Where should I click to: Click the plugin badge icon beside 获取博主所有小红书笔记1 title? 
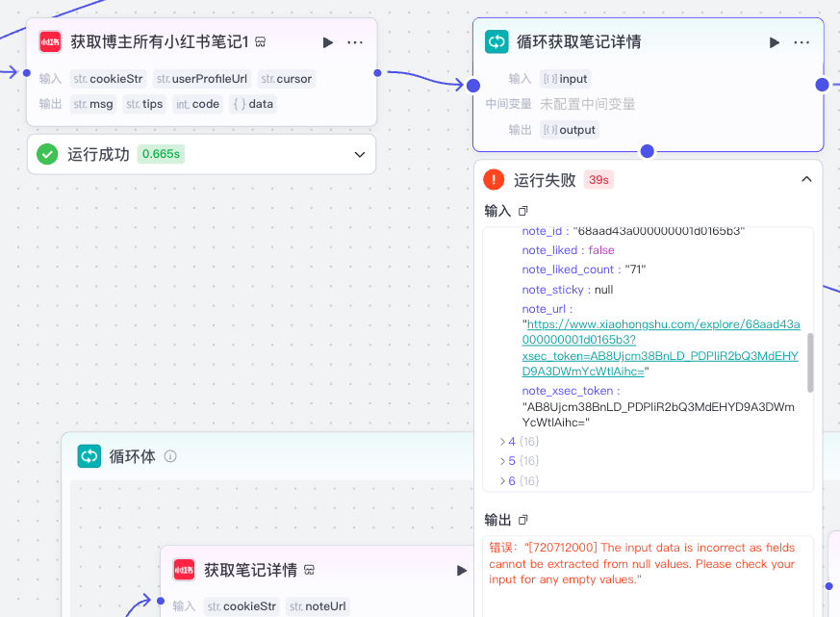point(261,41)
